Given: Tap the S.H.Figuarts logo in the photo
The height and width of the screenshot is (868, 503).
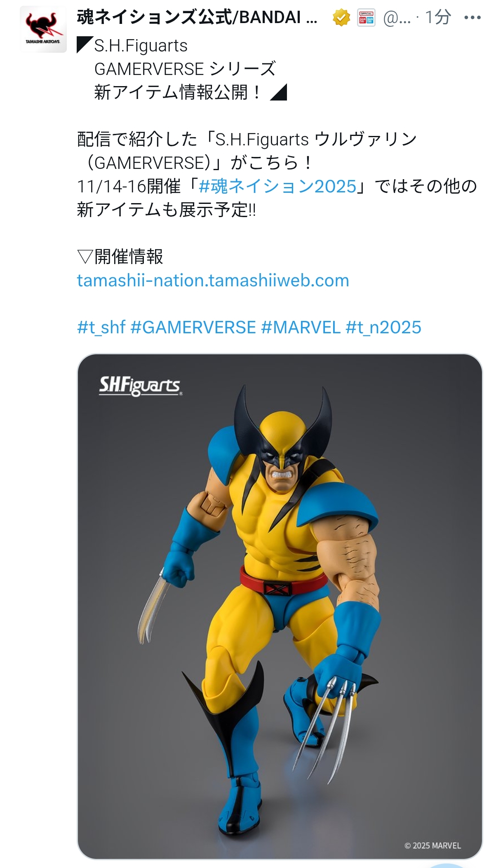Looking at the screenshot, I should (140, 386).
